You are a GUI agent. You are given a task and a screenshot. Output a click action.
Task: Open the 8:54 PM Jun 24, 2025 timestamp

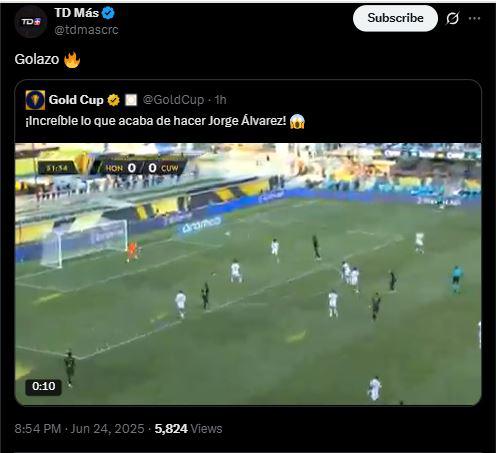(79, 429)
